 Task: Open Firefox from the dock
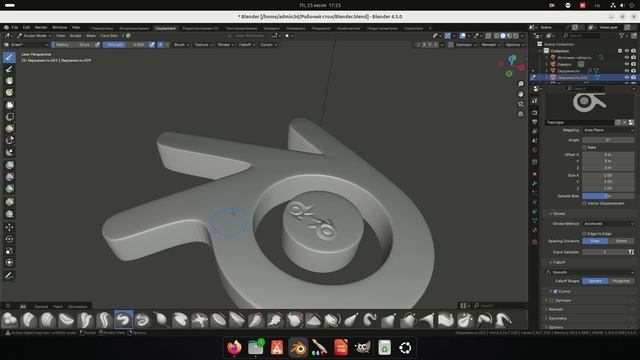coord(234,348)
